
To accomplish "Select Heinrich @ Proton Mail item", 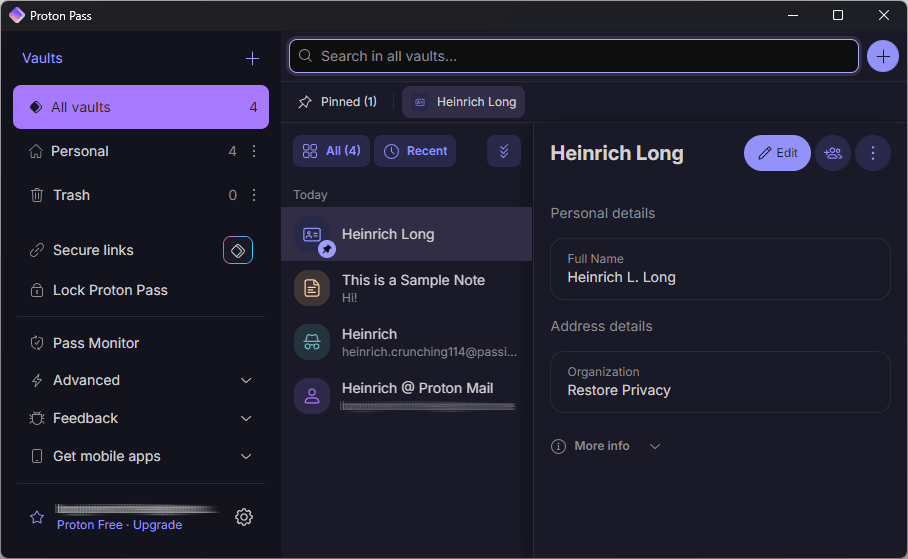I will coord(407,396).
